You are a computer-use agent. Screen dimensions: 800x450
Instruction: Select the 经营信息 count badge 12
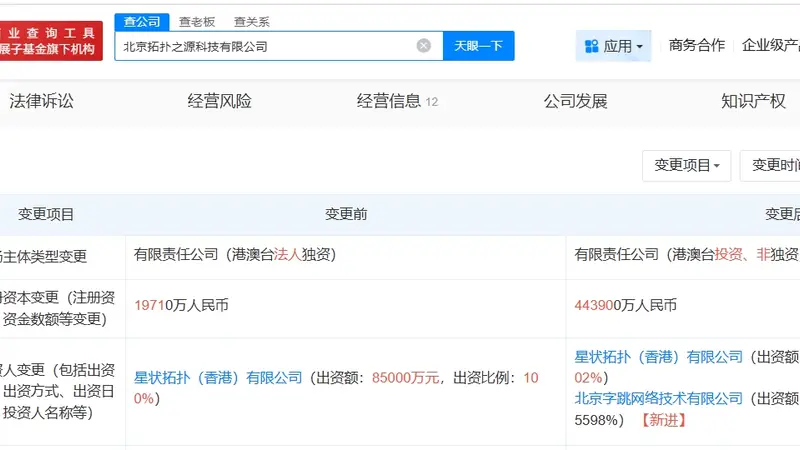click(x=432, y=102)
